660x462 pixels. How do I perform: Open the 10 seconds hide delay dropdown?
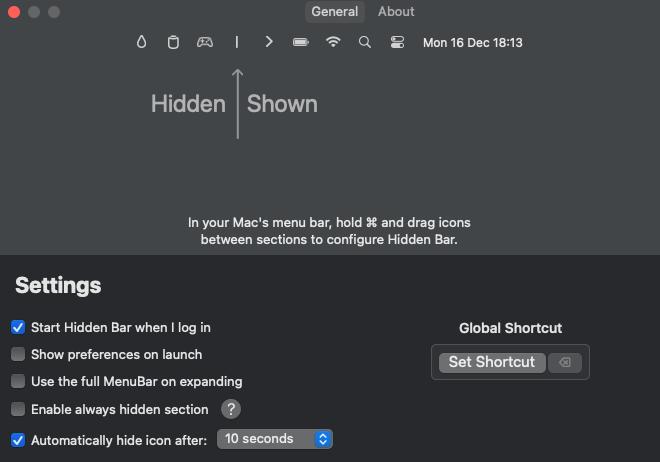tap(274, 439)
